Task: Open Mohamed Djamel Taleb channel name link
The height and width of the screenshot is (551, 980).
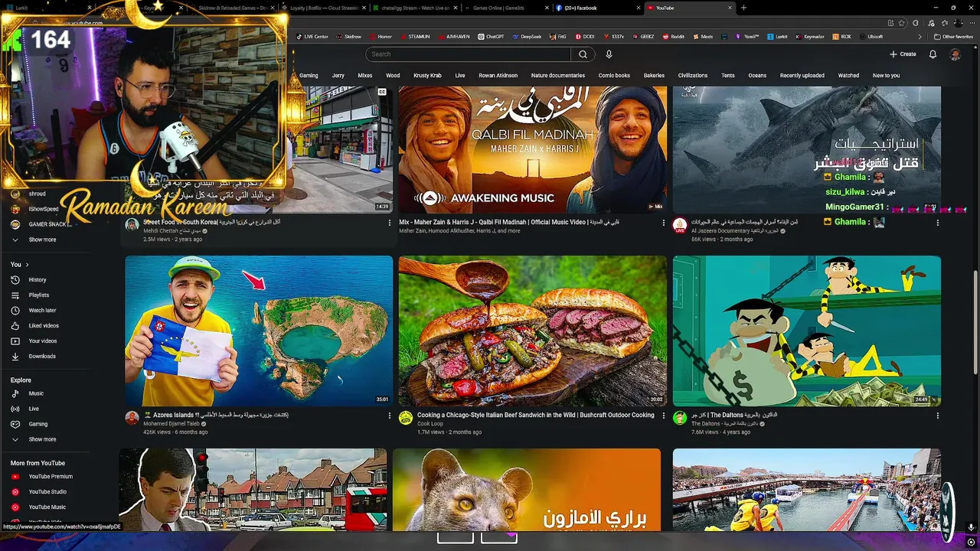Action: tap(171, 424)
